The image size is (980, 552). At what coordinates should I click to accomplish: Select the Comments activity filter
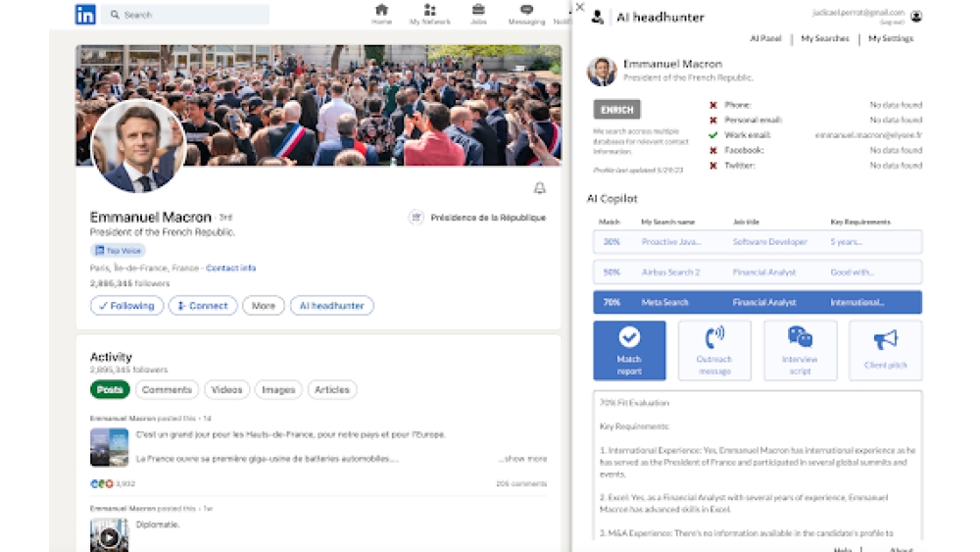(167, 389)
